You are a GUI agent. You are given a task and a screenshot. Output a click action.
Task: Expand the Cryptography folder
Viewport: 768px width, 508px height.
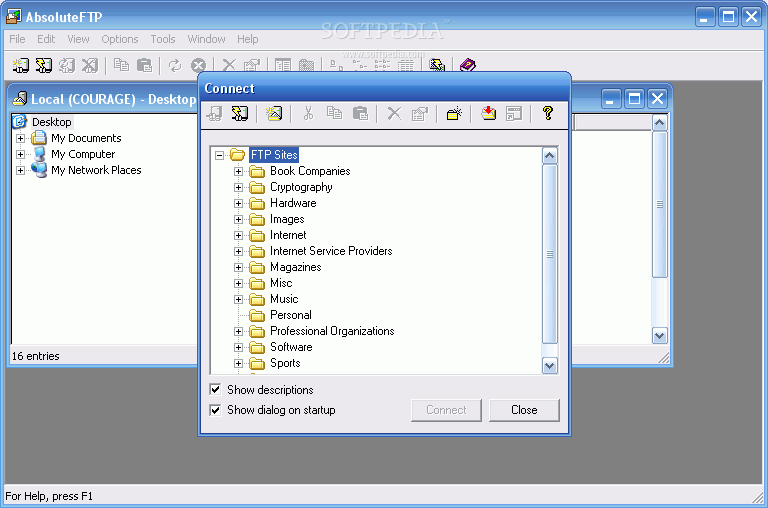pos(239,188)
